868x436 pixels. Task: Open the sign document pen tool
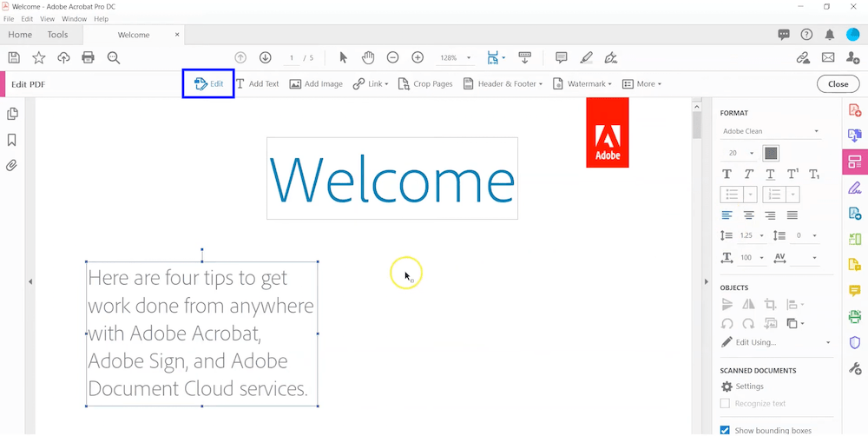click(611, 57)
